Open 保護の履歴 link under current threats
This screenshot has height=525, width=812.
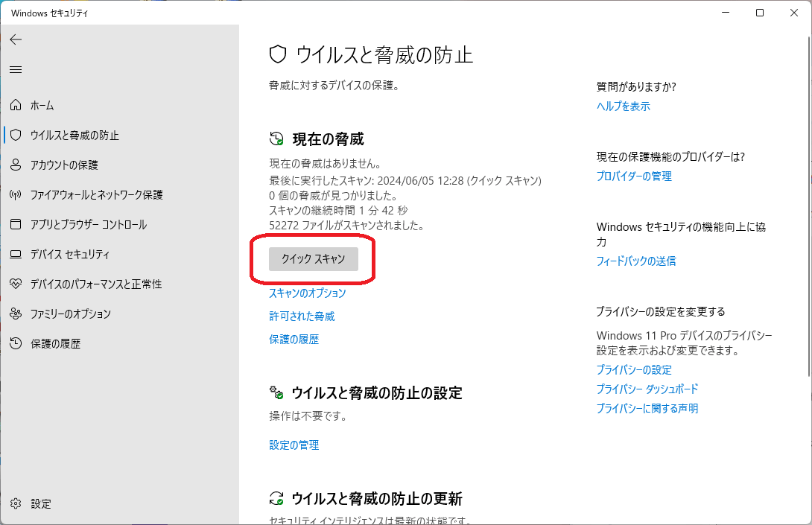click(x=294, y=339)
